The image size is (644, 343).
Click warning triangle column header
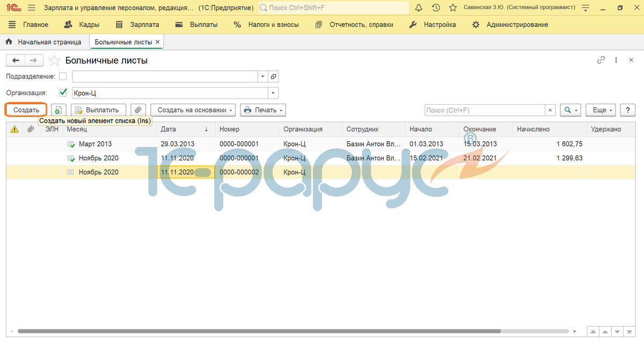14,129
